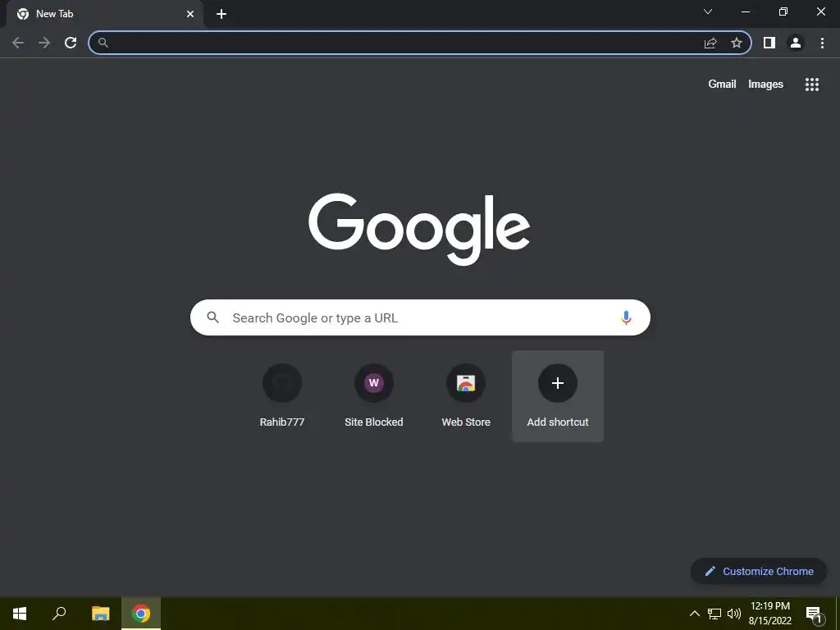Show hidden system tray icons
Viewport: 840px width, 630px height.
pos(694,614)
